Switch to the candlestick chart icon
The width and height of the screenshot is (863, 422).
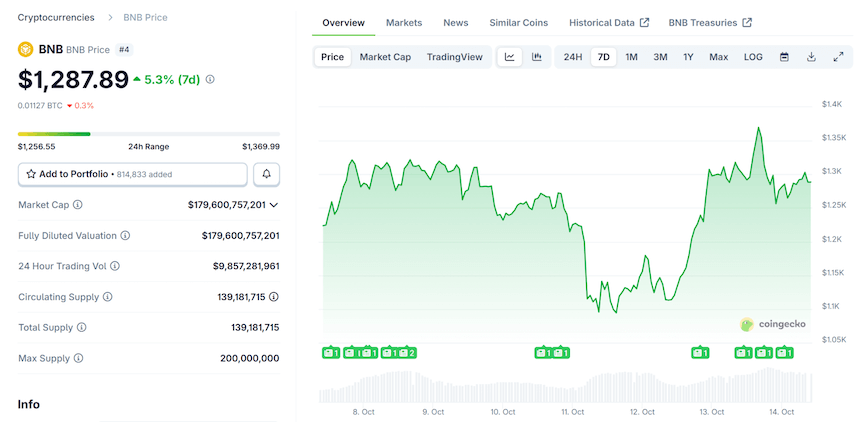pos(537,57)
